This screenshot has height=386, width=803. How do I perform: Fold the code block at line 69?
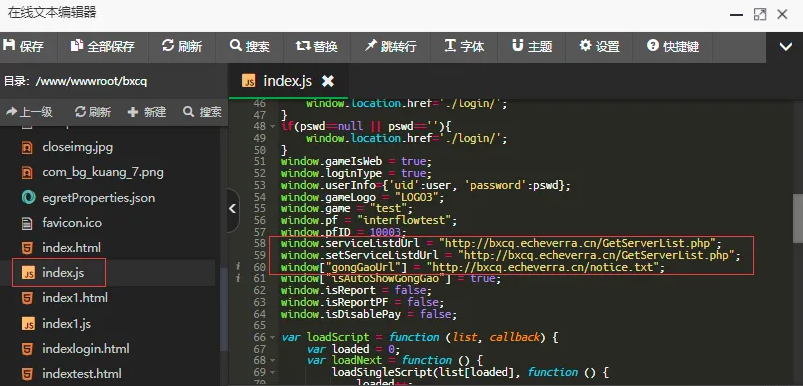click(x=272, y=373)
